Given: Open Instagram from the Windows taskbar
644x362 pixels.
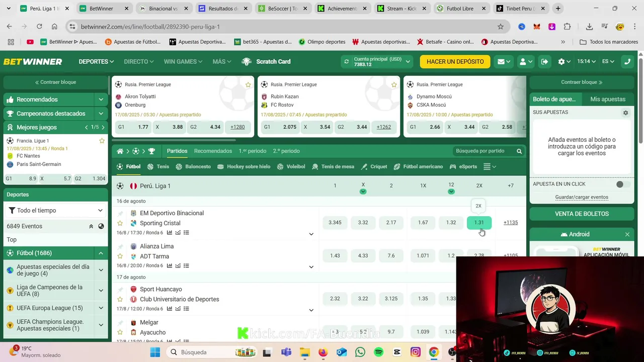Looking at the screenshot, I should (415, 352).
